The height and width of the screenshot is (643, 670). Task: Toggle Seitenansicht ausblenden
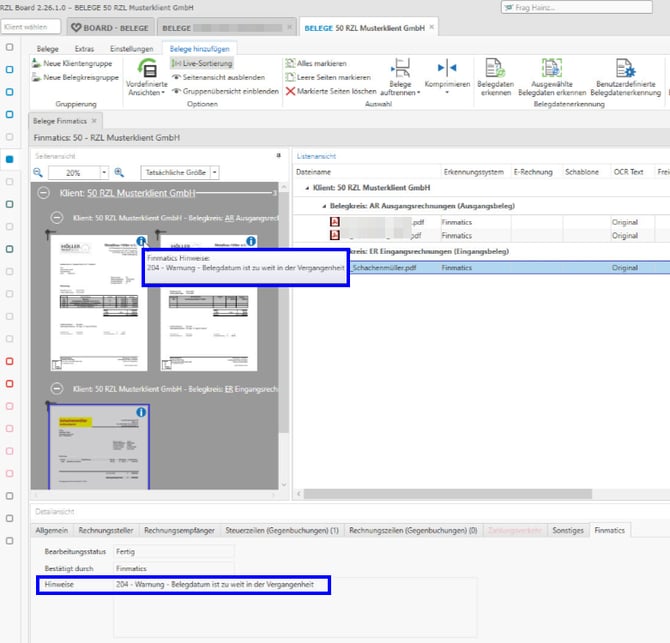pos(217,77)
